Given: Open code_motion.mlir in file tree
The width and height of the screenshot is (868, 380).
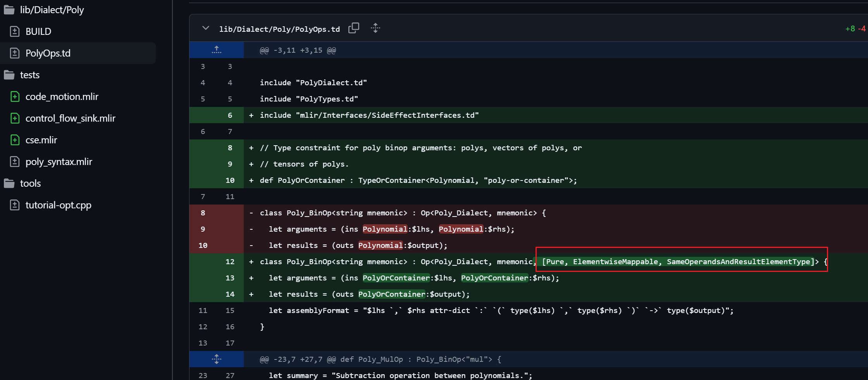Looking at the screenshot, I should pos(62,96).
